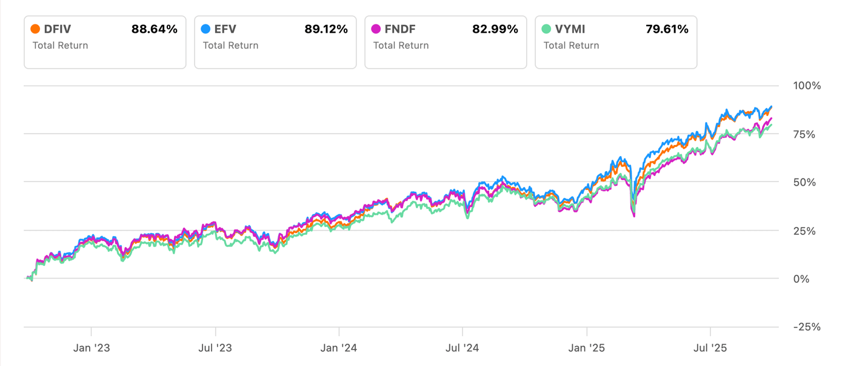This screenshot has height=366, width=868.
Task: Click the green VYMI color dot
Action: (547, 29)
